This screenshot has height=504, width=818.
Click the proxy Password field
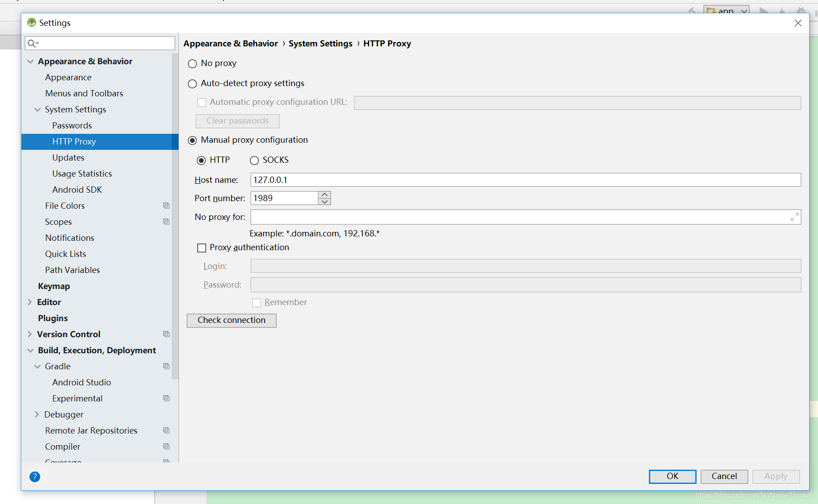tap(526, 285)
